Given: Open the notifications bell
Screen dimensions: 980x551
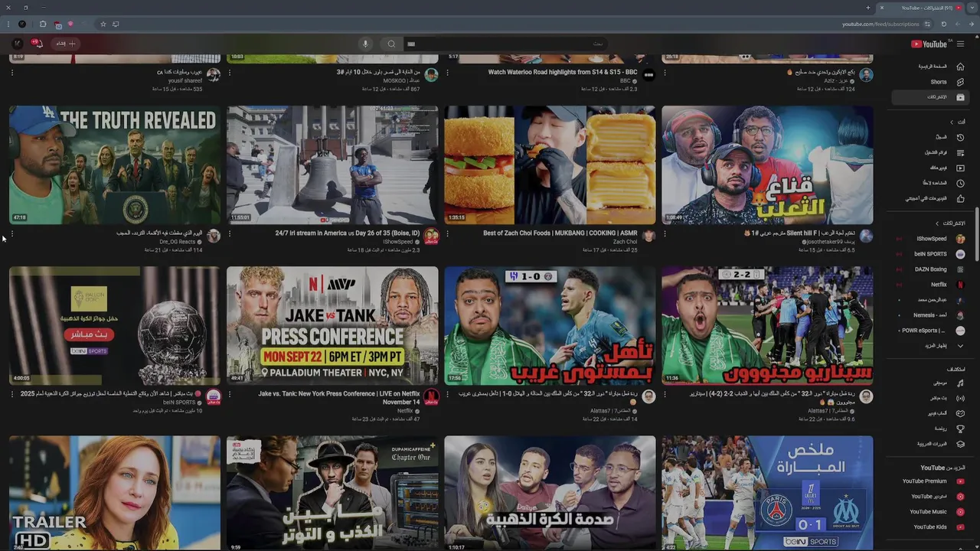Looking at the screenshot, I should [38, 44].
